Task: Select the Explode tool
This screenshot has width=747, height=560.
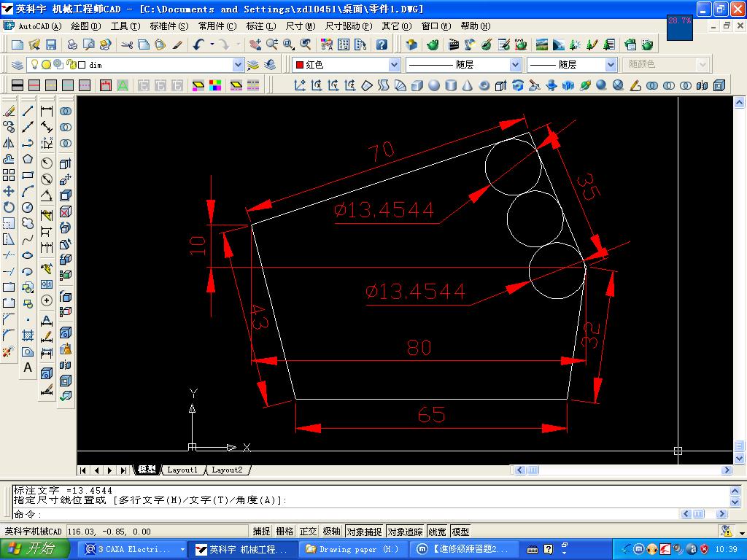Action: point(9,351)
